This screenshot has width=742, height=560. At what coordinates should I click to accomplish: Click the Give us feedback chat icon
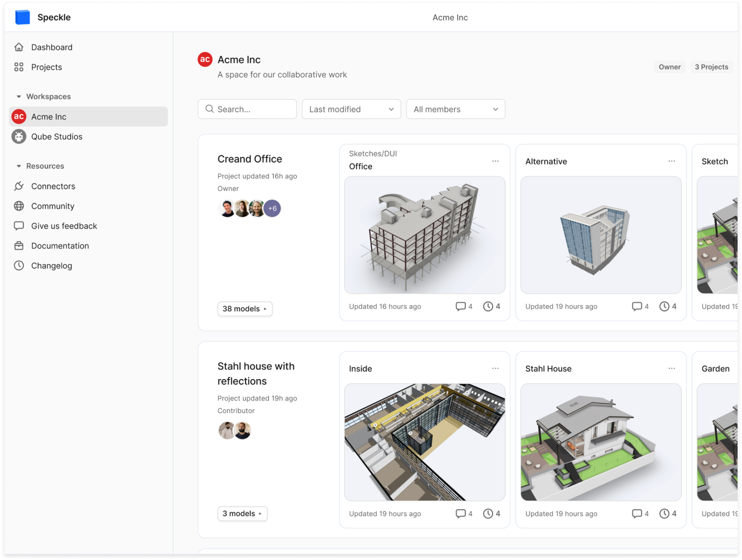coord(19,226)
